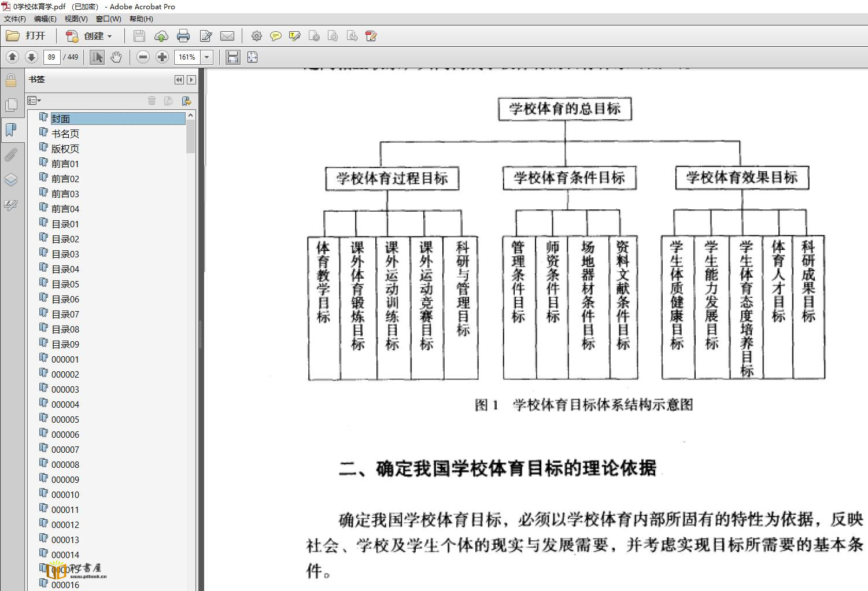
Task: Click the zoom out minus button
Action: coord(143,57)
